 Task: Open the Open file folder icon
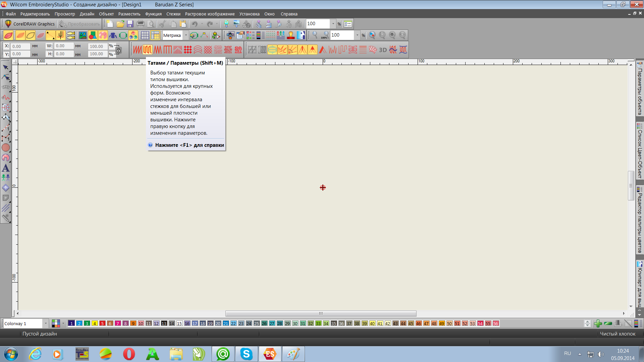coord(120,24)
